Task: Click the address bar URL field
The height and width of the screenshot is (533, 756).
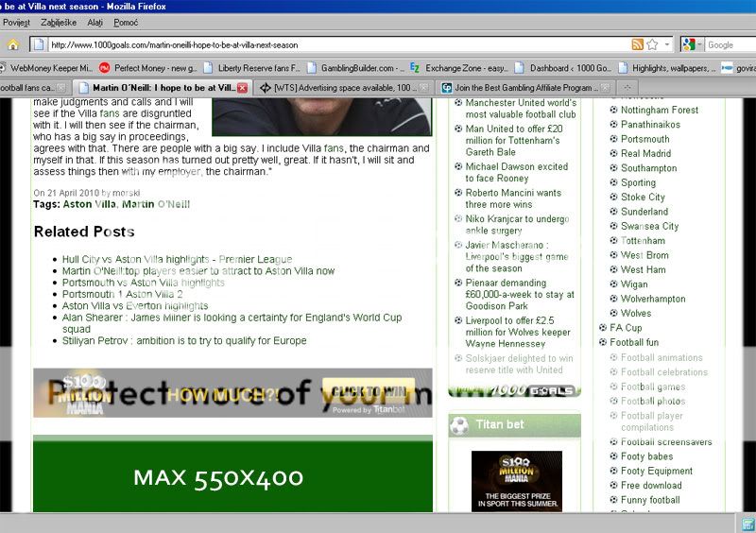Action: pyautogui.click(x=337, y=44)
